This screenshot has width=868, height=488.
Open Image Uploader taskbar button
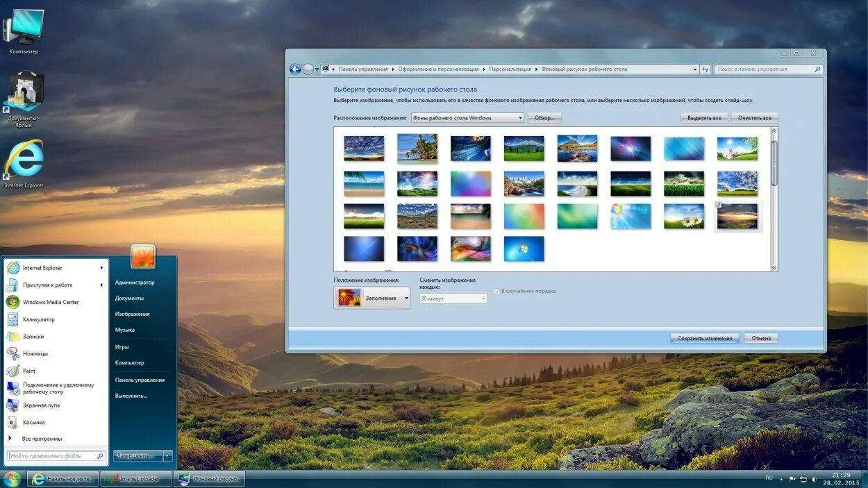pos(135,479)
